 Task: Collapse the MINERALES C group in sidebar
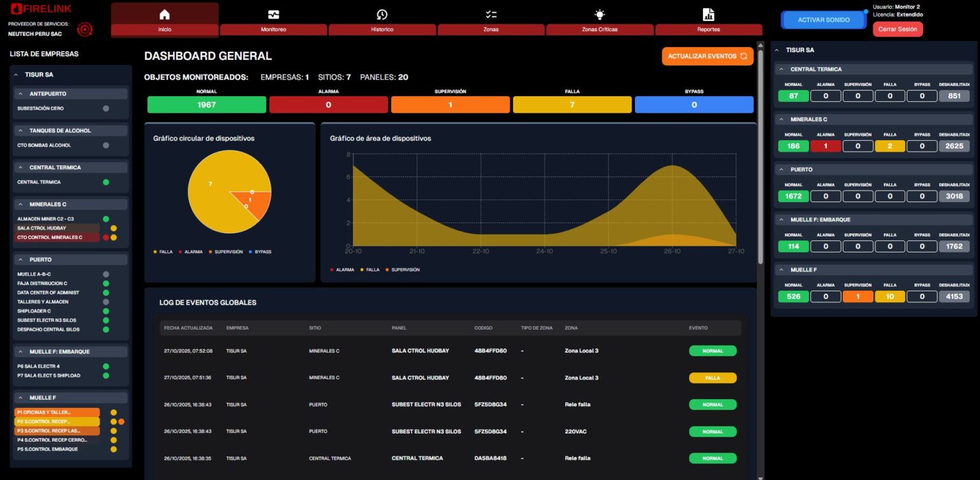click(x=21, y=205)
